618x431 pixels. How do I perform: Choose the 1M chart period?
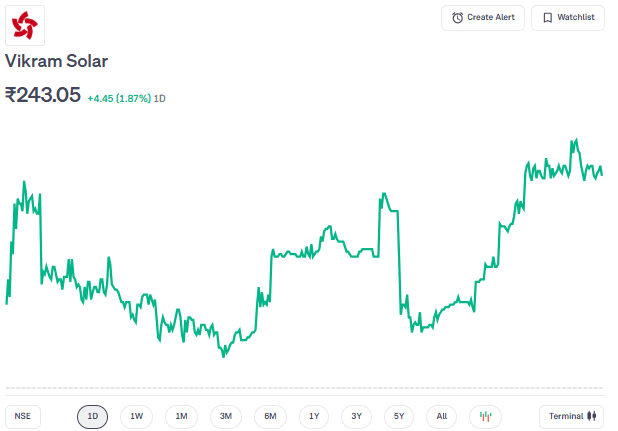tap(181, 416)
